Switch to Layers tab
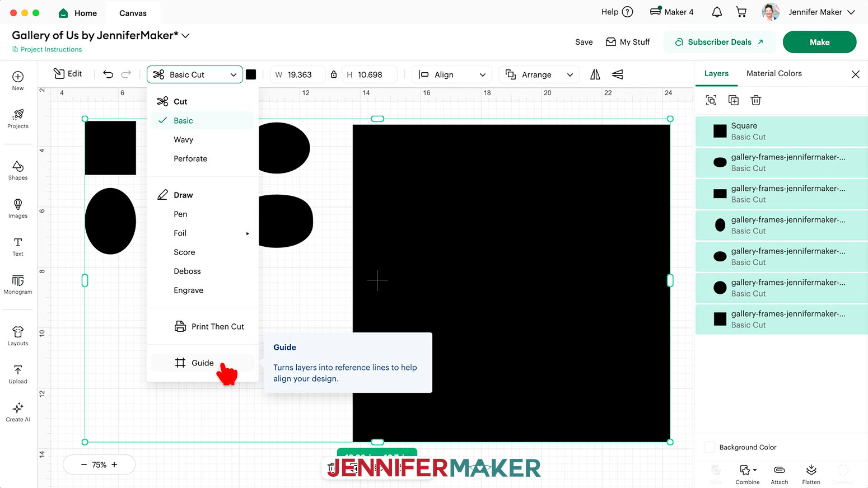The image size is (868, 488). (716, 73)
